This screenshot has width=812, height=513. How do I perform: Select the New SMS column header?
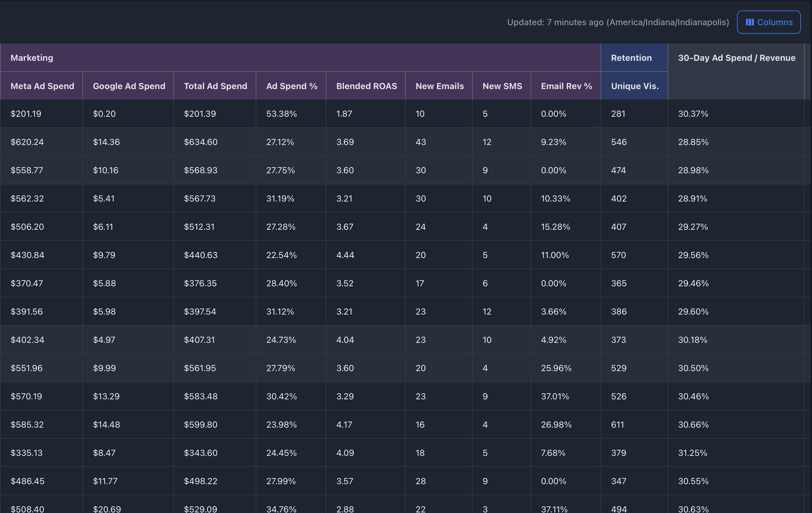(502, 86)
